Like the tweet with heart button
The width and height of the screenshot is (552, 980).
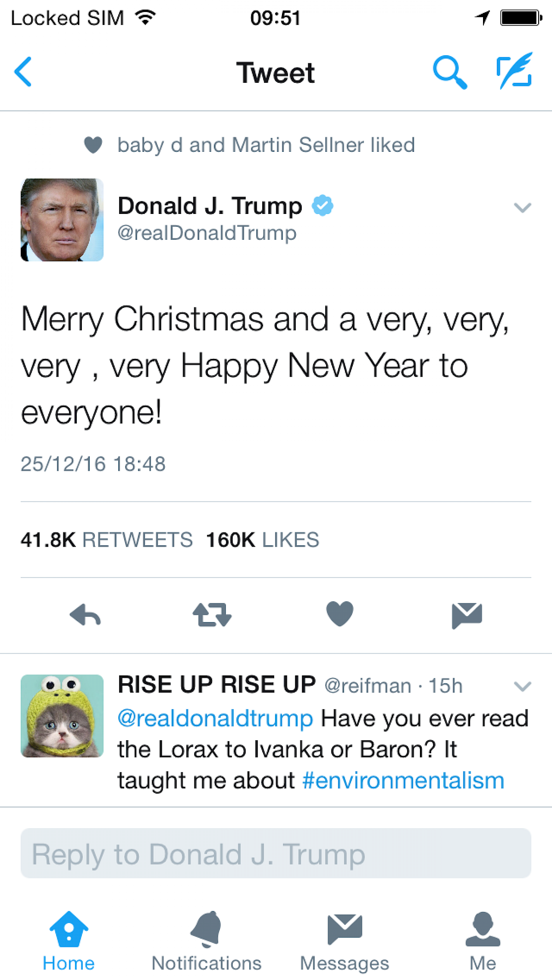(x=339, y=614)
